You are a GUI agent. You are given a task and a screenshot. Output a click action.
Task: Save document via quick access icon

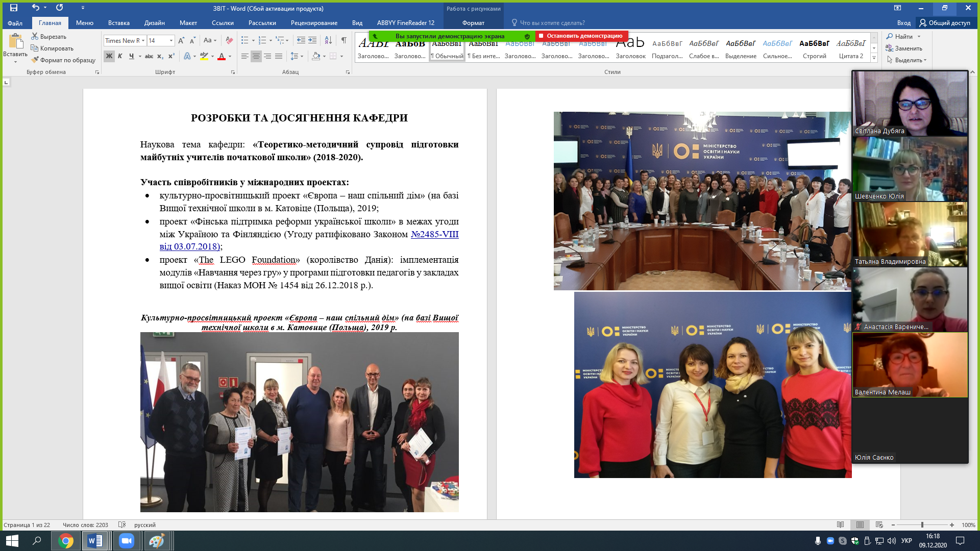tap(14, 8)
